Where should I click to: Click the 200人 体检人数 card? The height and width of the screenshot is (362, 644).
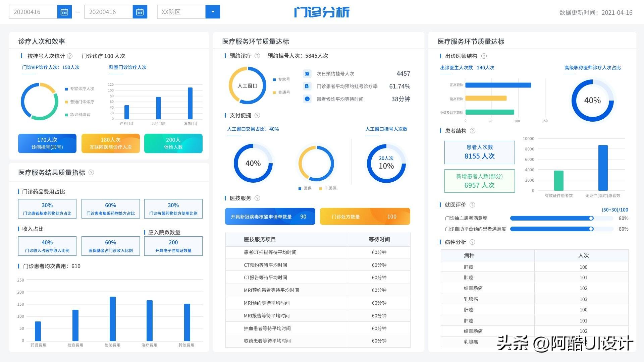tap(173, 143)
